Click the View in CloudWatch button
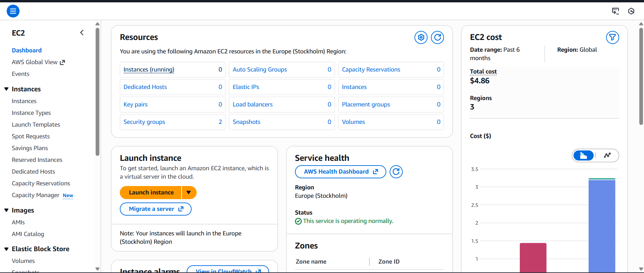This screenshot has width=644, height=273. tap(228, 269)
